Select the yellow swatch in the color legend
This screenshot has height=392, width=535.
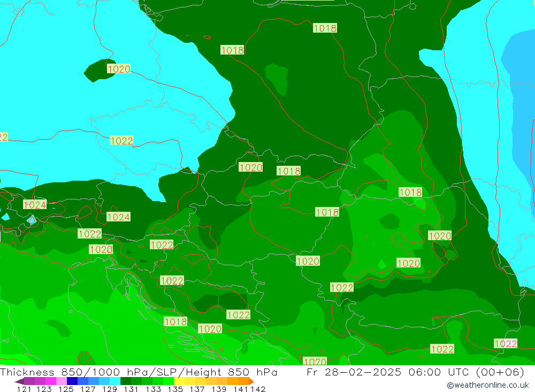click(179, 381)
